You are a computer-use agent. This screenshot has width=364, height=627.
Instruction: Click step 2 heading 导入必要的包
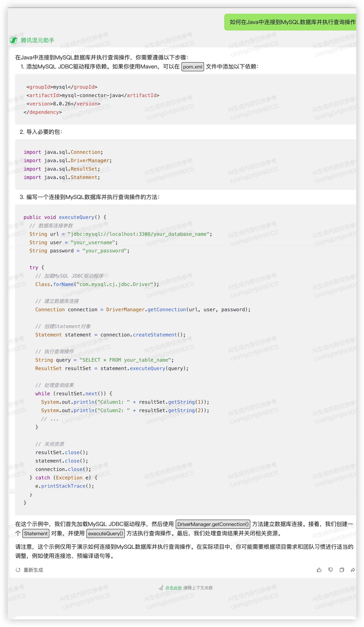click(x=41, y=132)
